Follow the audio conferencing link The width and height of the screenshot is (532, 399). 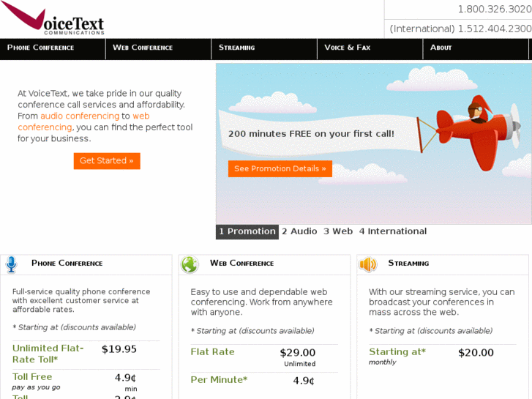click(x=80, y=116)
